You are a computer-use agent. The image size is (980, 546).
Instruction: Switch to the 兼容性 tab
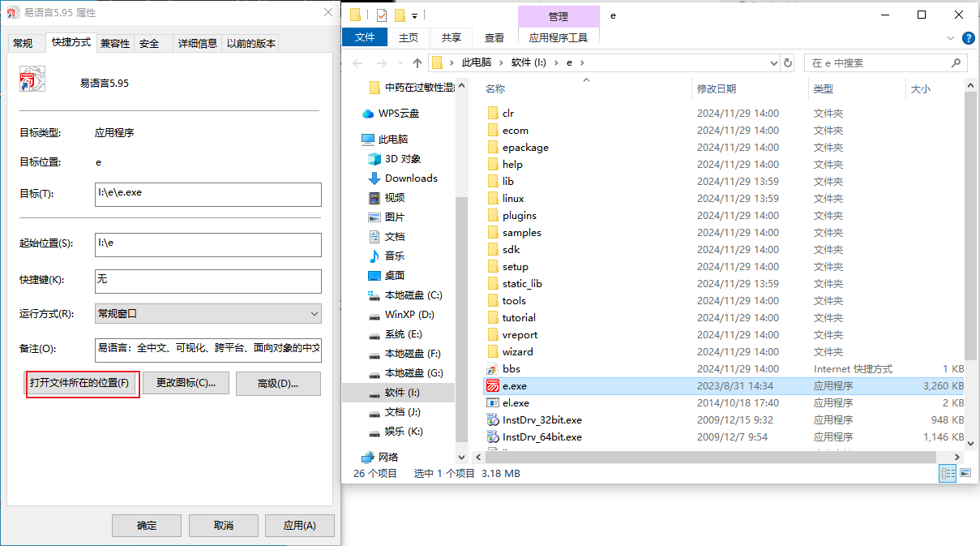114,44
